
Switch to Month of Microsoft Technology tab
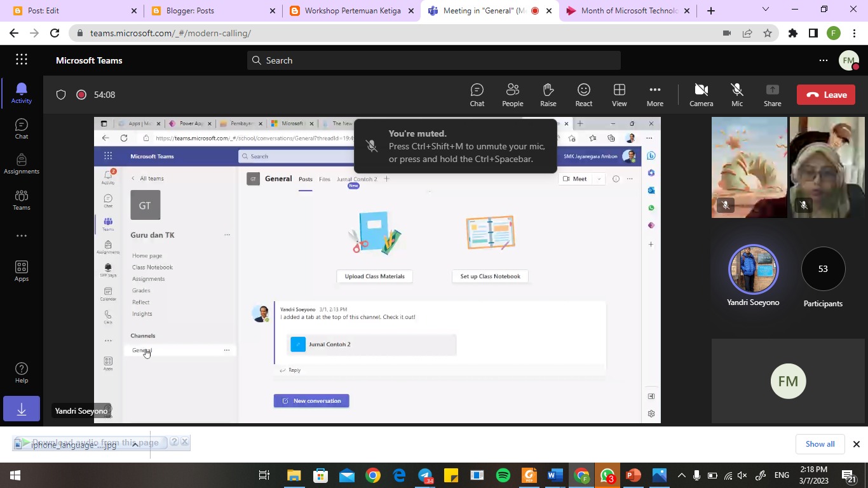tap(629, 11)
